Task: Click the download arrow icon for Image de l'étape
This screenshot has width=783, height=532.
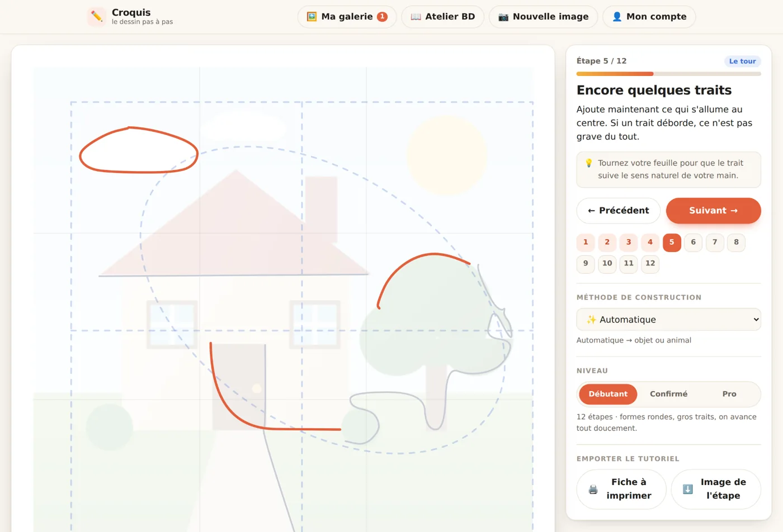Action: pos(687,490)
